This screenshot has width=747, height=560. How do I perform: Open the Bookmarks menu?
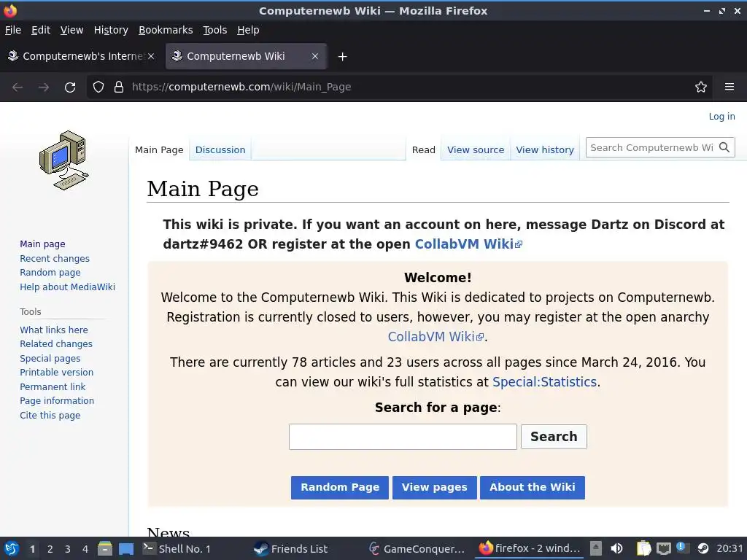pyautogui.click(x=166, y=30)
